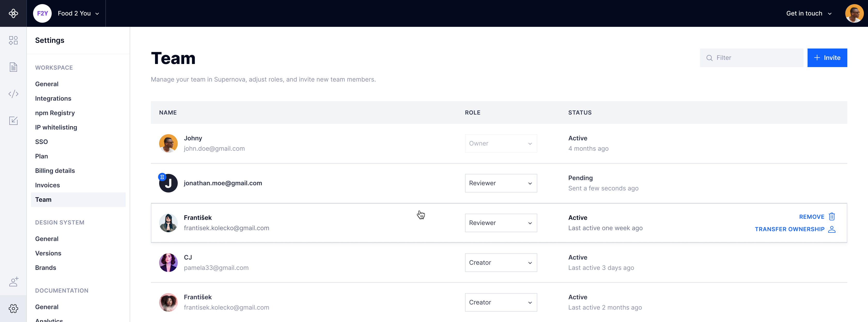Open Workspace General settings
This screenshot has height=322, width=868.
tap(47, 84)
